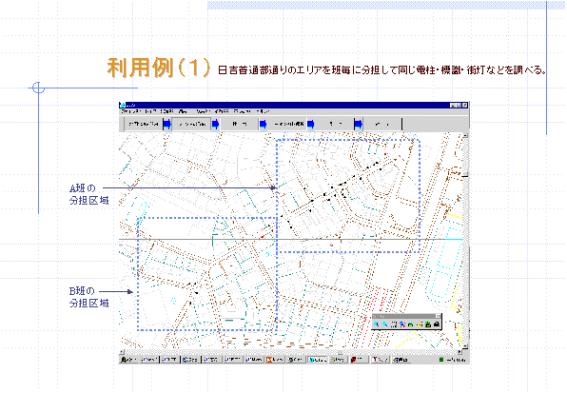Click the label A班の分担区域
Screen dimensions: 567x393
[89, 194]
